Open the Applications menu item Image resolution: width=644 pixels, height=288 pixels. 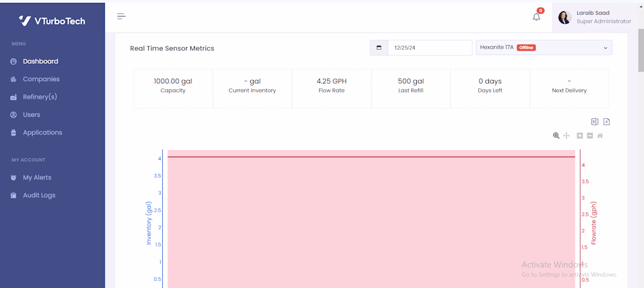point(42,132)
